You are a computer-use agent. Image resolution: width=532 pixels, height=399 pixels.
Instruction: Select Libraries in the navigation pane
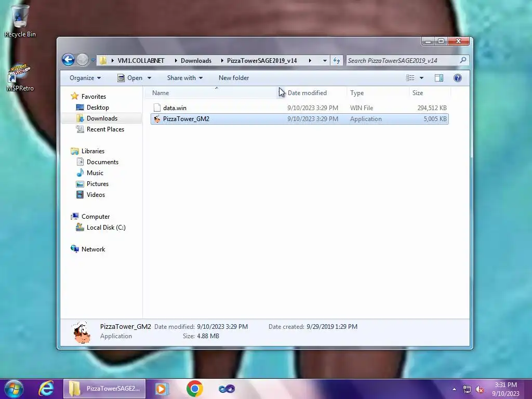(87, 151)
